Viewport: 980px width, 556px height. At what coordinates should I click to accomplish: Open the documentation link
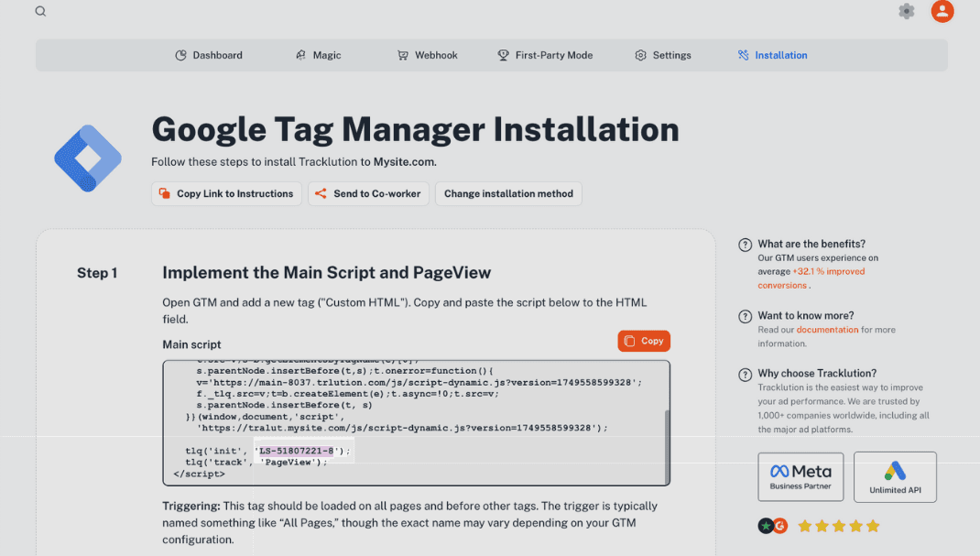click(x=827, y=330)
